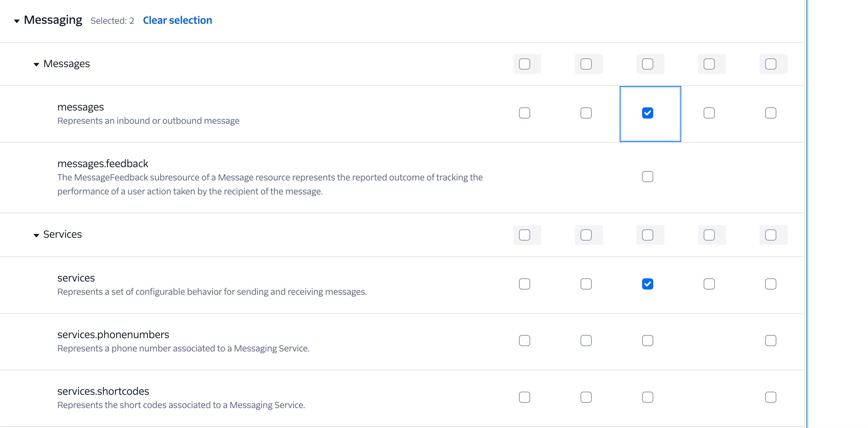Image resolution: width=868 pixels, height=428 pixels.
Task: Click the Clear selection link
Action: [x=177, y=20]
